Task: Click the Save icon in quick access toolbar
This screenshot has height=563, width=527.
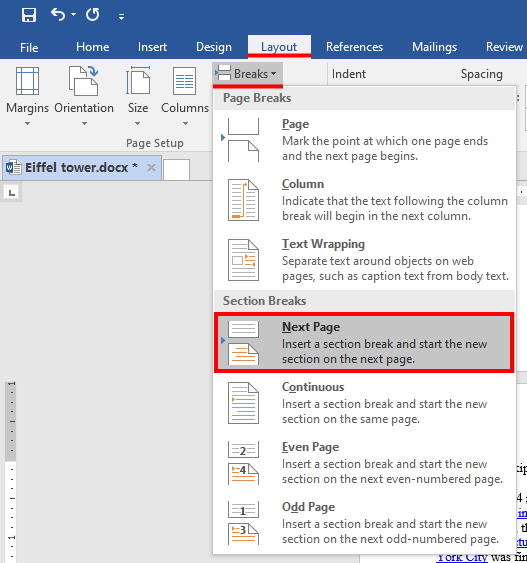Action: (29, 15)
